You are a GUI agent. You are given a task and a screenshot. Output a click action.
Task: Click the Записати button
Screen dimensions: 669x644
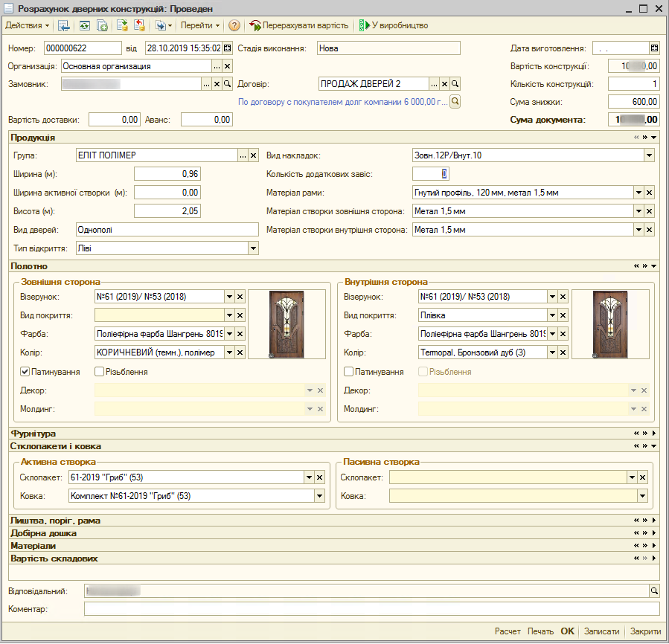pyautogui.click(x=601, y=631)
